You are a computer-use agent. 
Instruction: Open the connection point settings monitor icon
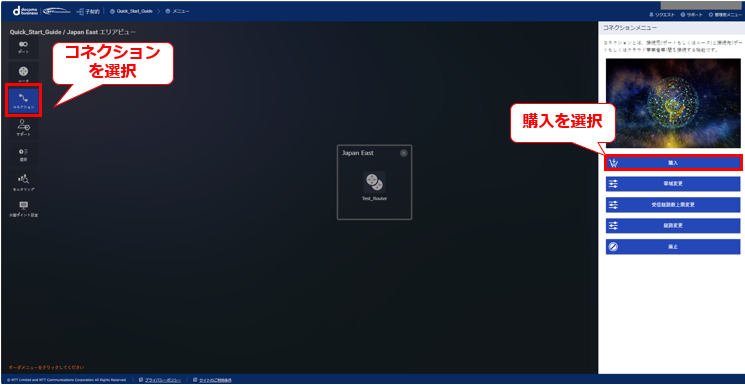(x=23, y=209)
